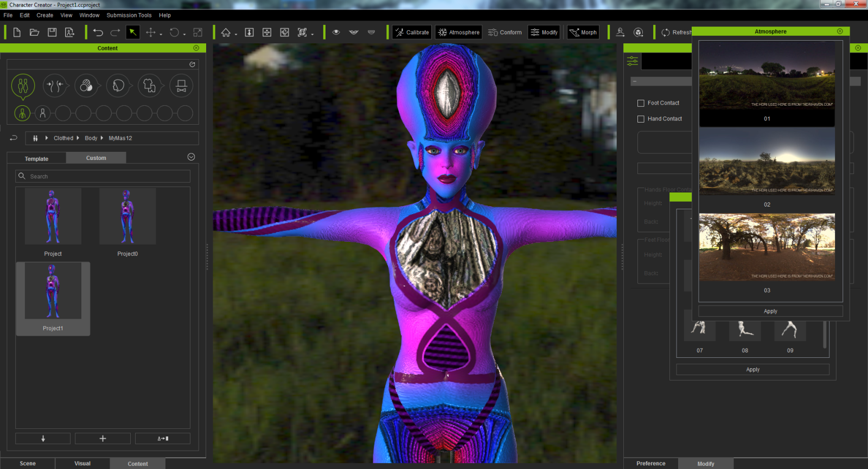Choose the Move tool

[151, 33]
